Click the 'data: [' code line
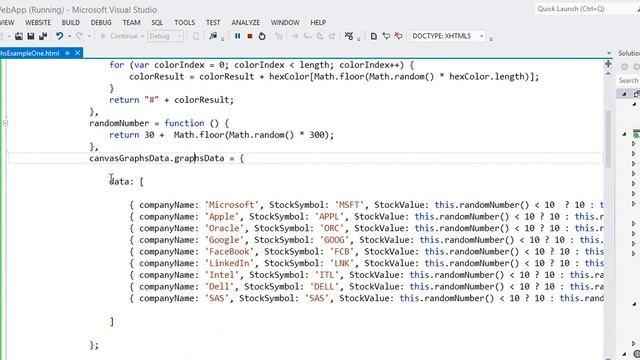This screenshot has width=640, height=360. point(127,182)
